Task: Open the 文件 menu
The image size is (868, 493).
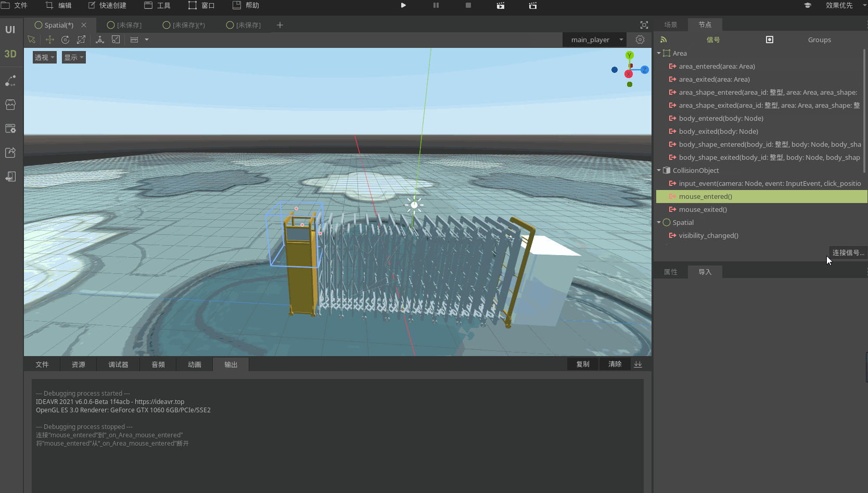Action: (15, 5)
